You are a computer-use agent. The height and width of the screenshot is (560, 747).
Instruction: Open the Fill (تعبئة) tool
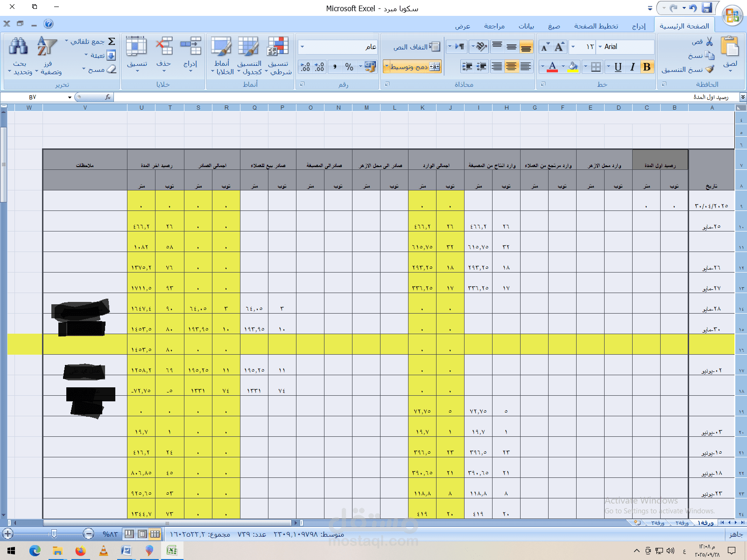click(111, 56)
